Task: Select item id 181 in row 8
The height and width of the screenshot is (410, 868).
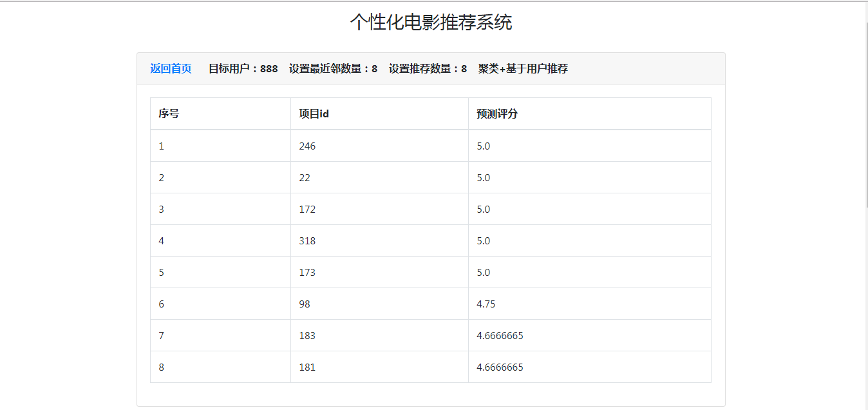Action: point(307,367)
